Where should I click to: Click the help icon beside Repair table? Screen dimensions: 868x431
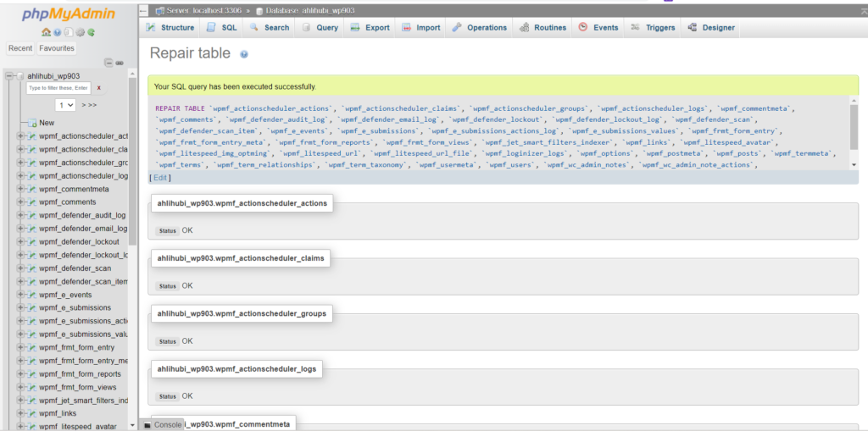244,54
